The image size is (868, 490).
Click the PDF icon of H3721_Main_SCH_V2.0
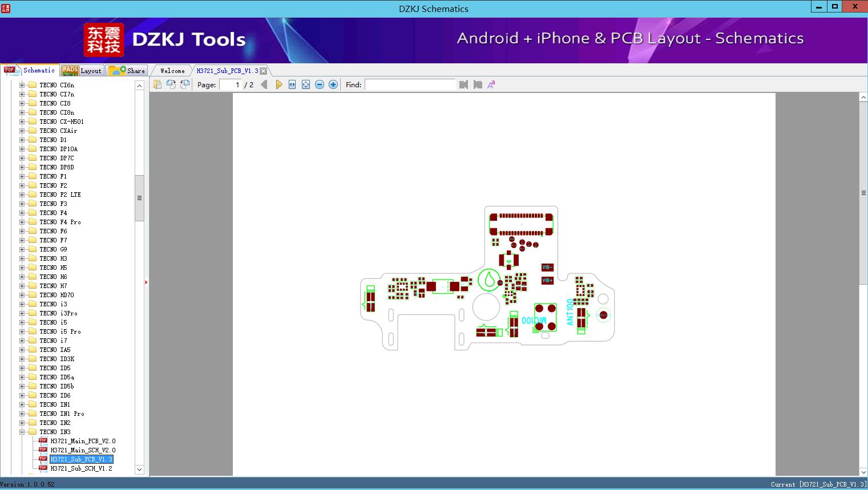(x=43, y=450)
